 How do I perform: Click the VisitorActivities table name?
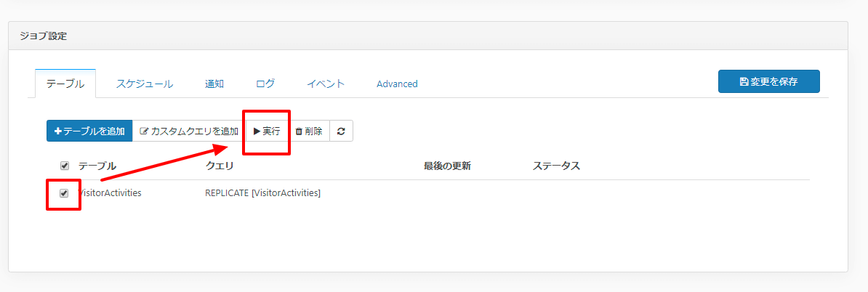[110, 193]
